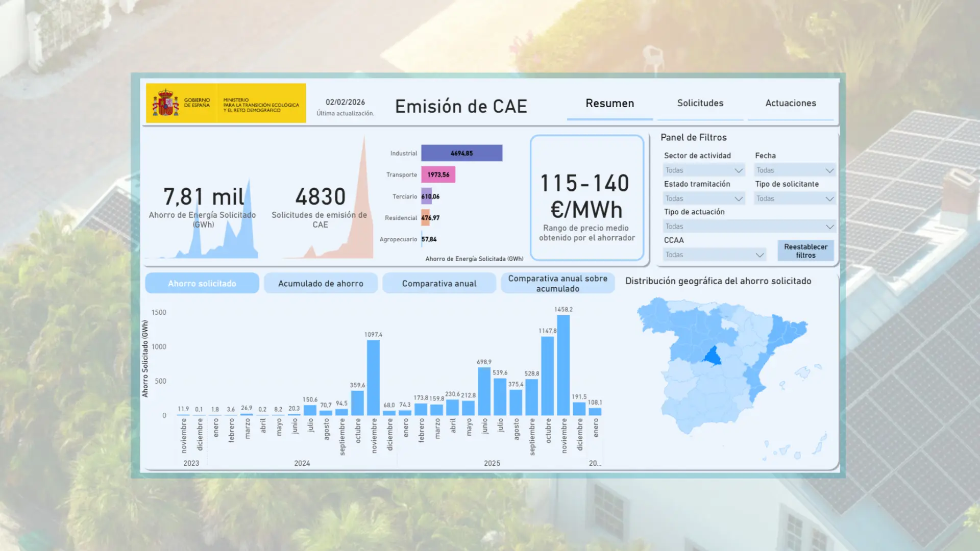The width and height of the screenshot is (980, 551).
Task: Expand the Fecha filter dropdown
Action: pos(795,170)
